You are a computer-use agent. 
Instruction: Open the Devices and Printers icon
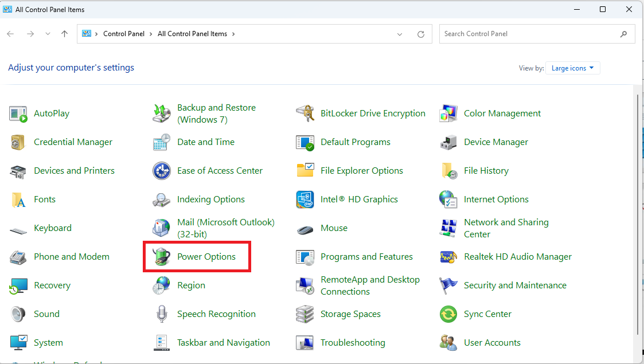[18, 171]
